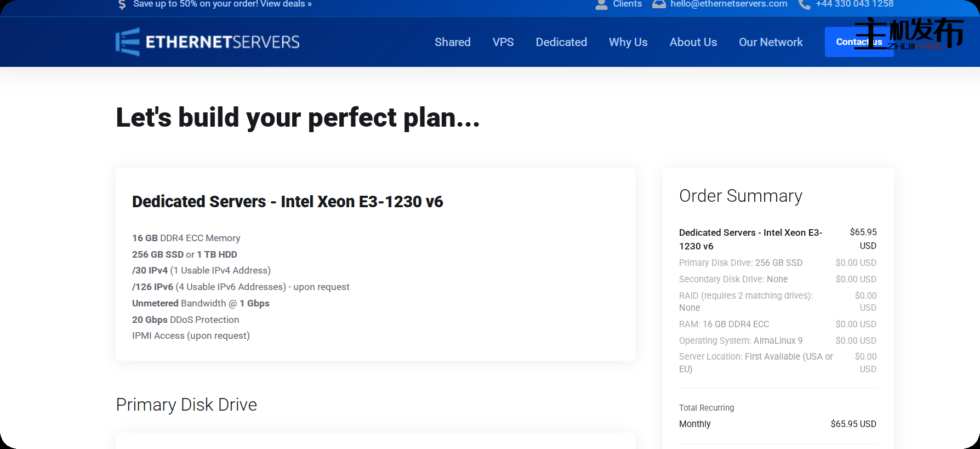The height and width of the screenshot is (449, 980).
Task: Navigate to About Us
Action: (x=693, y=42)
